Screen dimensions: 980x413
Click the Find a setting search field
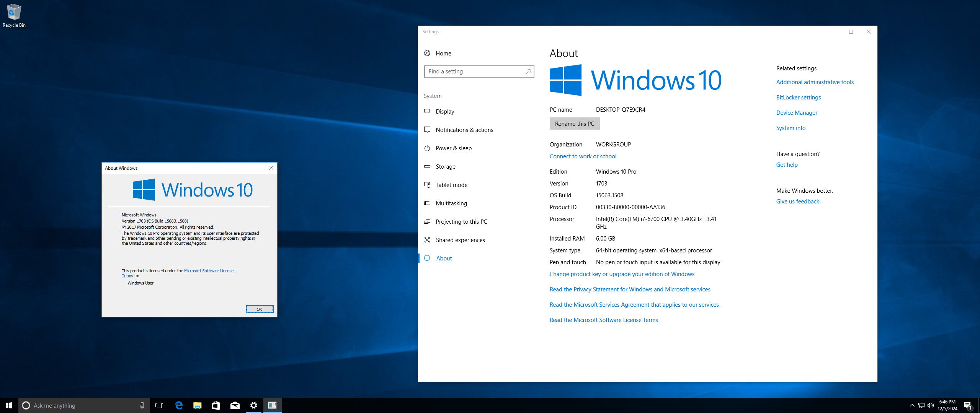point(479,72)
